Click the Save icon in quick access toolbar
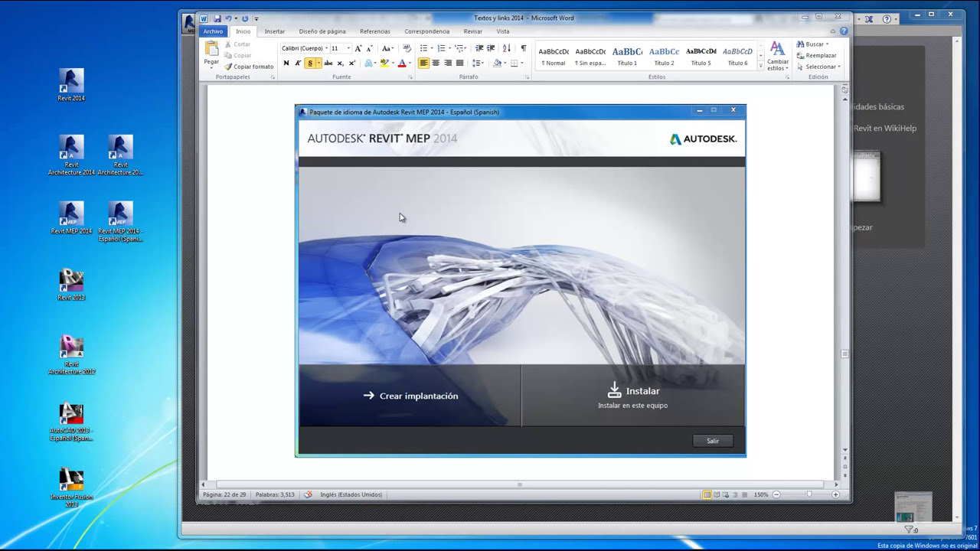This screenshot has height=551, width=980. 217,18
